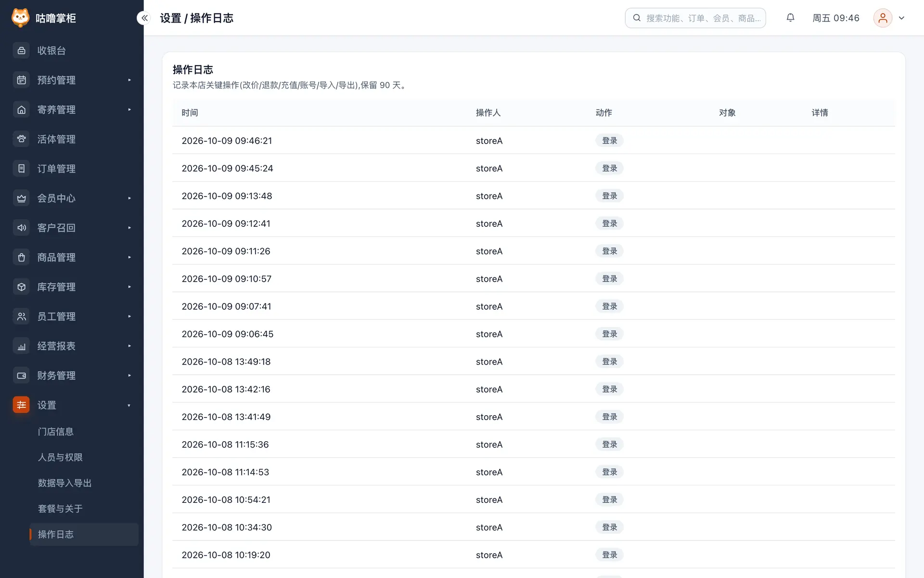The height and width of the screenshot is (578, 924).
Task: Click 登录 tag in 09:13:48 row
Action: 609,196
